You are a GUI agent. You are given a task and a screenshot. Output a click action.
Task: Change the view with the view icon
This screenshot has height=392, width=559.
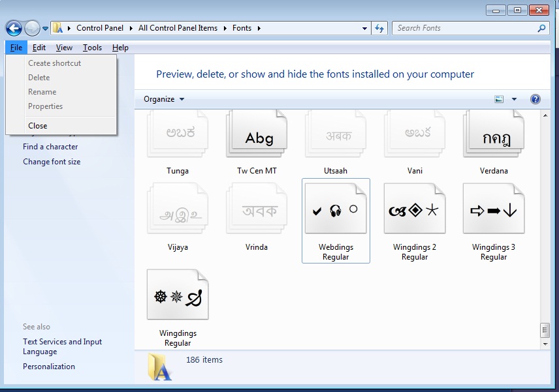point(499,99)
